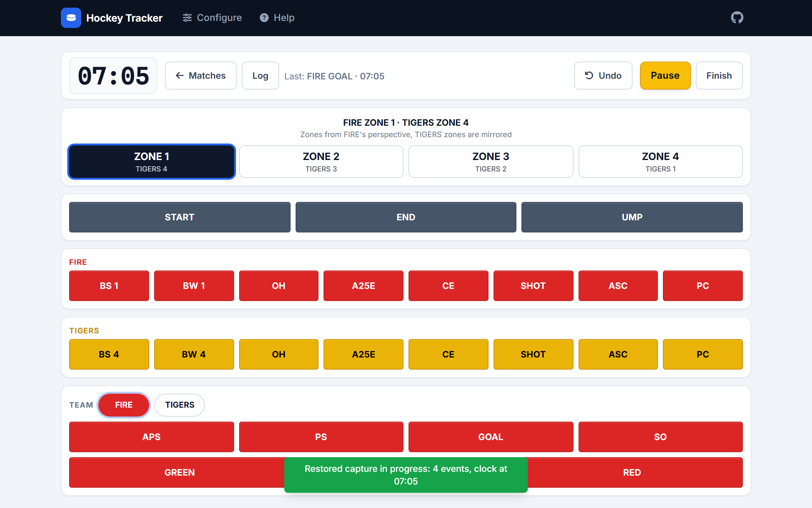Viewport: 812px width, 508px height.
Task: Issue a RED card
Action: (632, 472)
